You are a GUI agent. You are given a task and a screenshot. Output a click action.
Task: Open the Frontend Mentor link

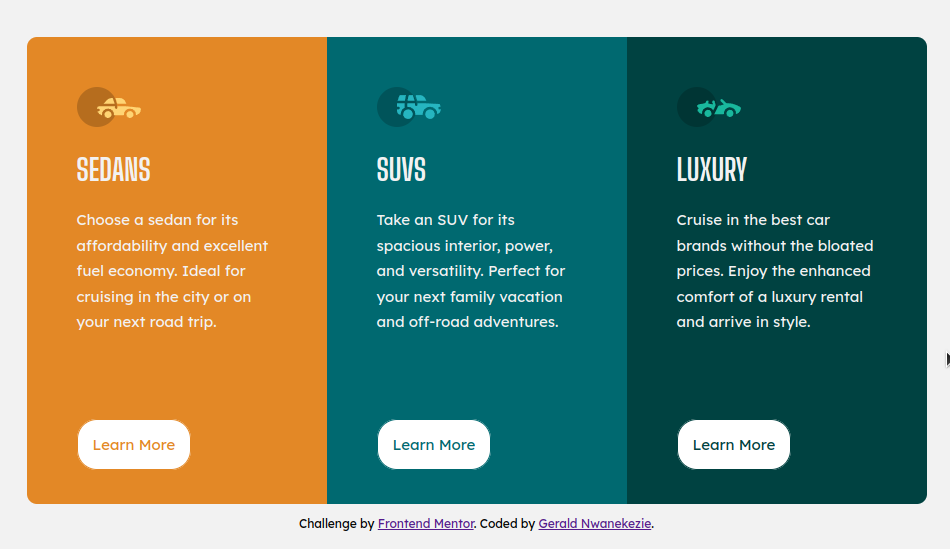click(x=426, y=524)
